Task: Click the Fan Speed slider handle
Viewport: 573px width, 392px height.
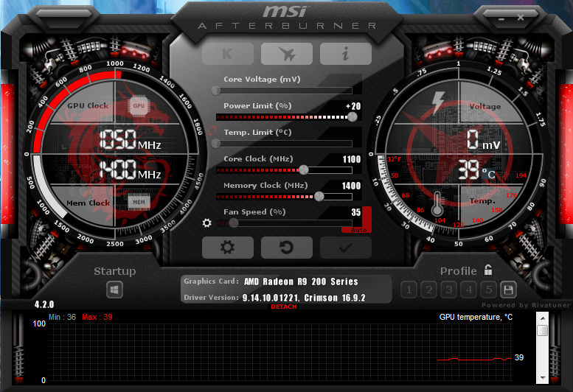Action: pos(234,223)
